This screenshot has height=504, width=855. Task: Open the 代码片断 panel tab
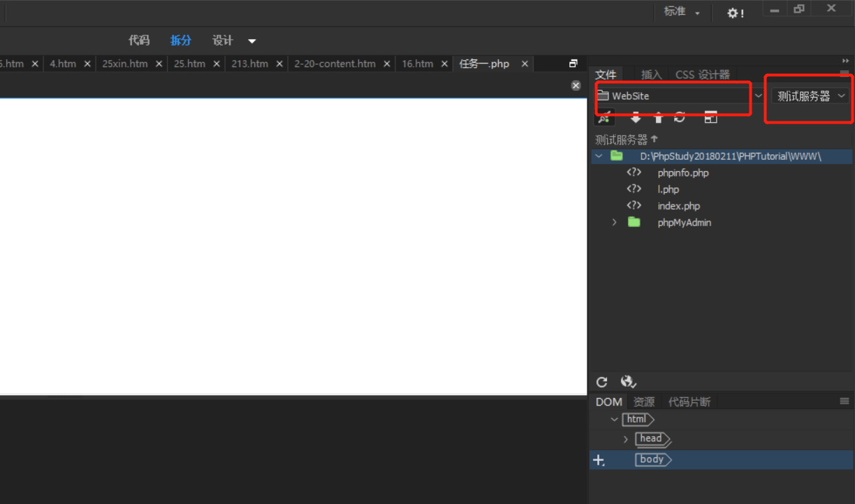click(x=689, y=402)
